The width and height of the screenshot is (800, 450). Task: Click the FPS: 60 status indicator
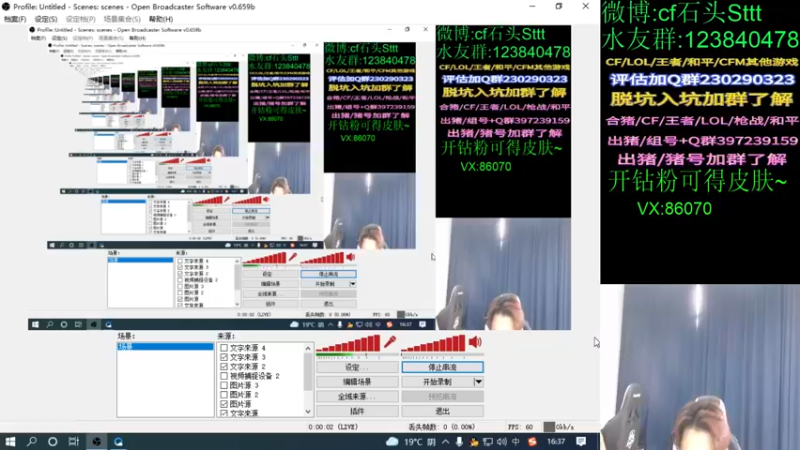click(x=520, y=427)
